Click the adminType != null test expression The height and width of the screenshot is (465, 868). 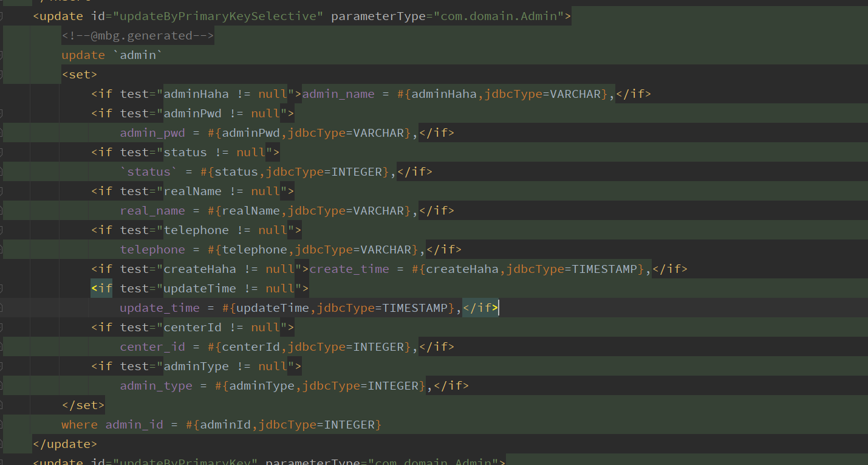tap(225, 366)
